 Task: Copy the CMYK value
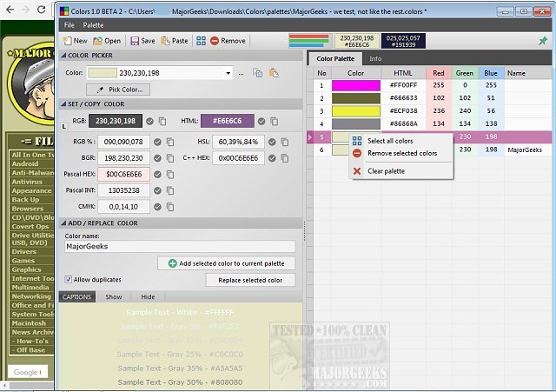tap(170, 207)
